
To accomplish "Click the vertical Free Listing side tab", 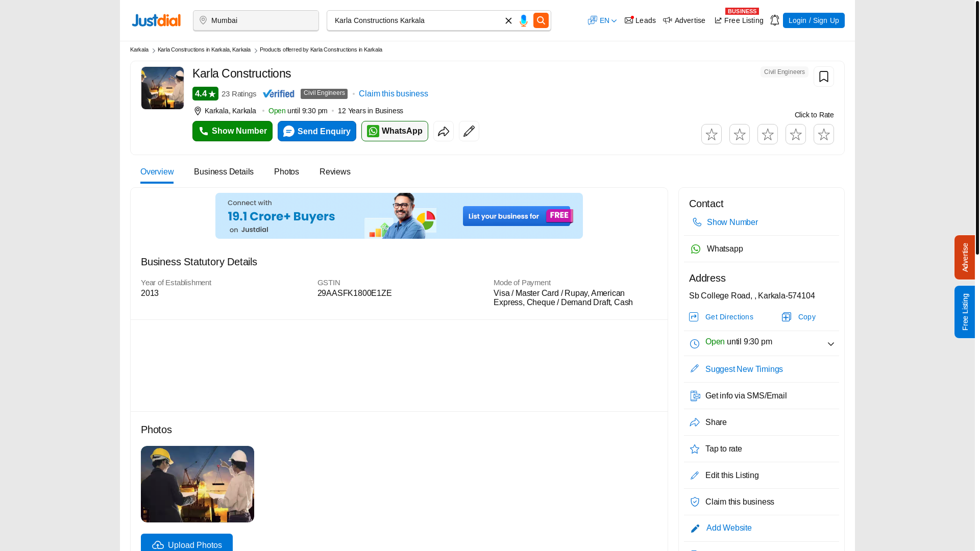I will [965, 312].
